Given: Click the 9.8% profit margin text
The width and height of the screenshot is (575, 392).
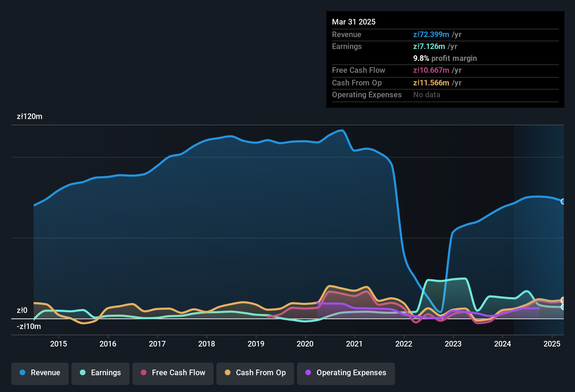Looking at the screenshot, I should tap(445, 58).
